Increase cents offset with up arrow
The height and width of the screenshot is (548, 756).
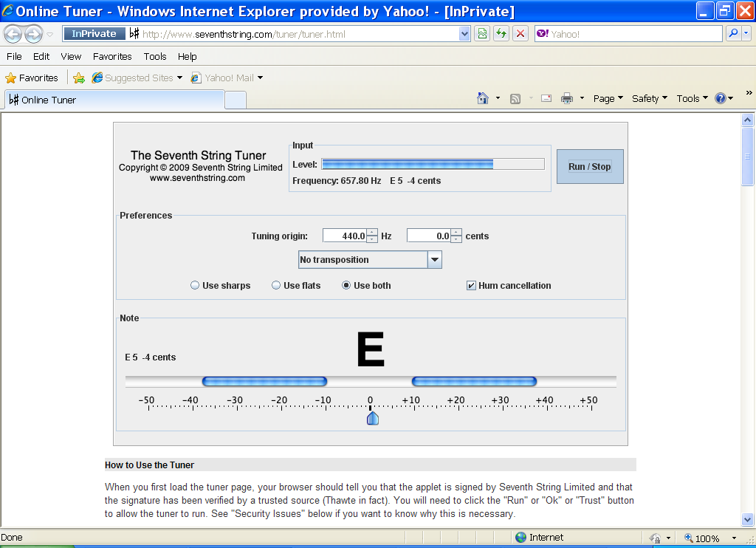click(456, 232)
